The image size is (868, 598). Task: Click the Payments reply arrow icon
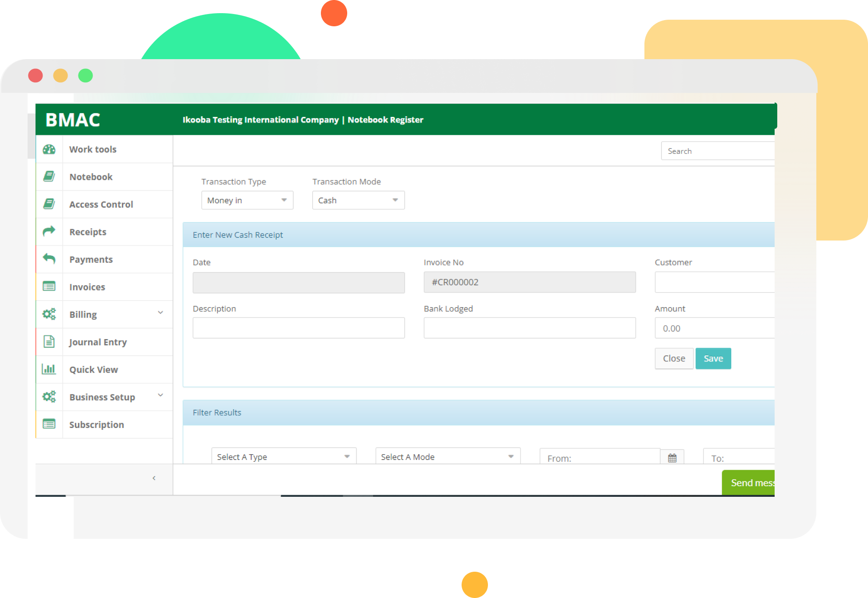[x=49, y=258]
